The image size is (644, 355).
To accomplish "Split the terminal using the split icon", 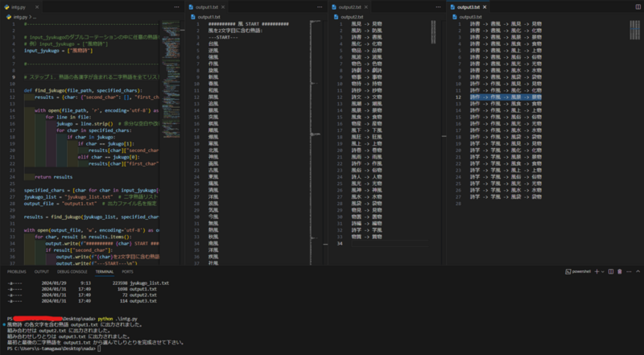I will [611, 271].
